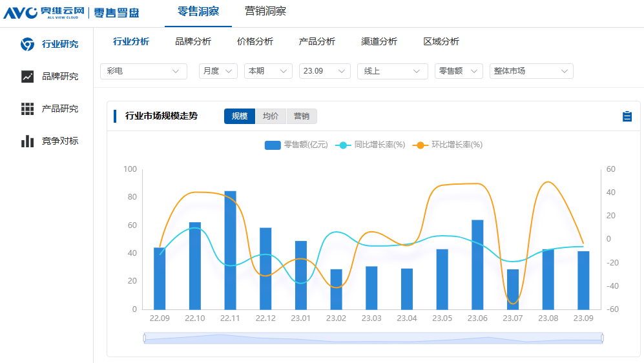Open 产品研究 in the sidebar
This screenshot has height=363, width=644.
pos(60,109)
